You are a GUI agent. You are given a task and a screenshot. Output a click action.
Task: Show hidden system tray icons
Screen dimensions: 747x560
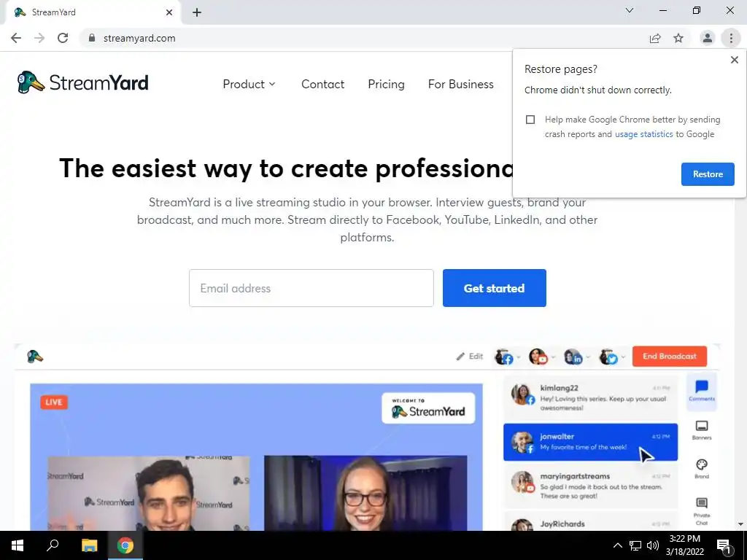click(617, 545)
